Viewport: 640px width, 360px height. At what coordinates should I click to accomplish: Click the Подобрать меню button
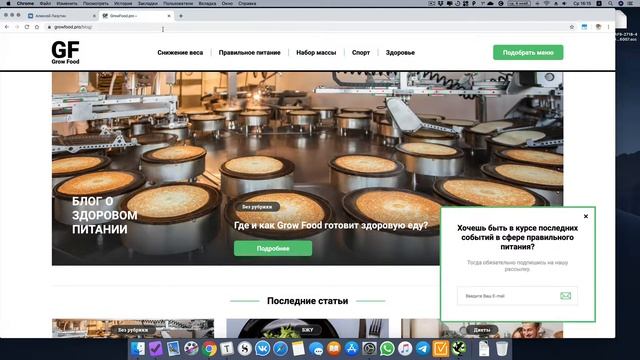528,53
